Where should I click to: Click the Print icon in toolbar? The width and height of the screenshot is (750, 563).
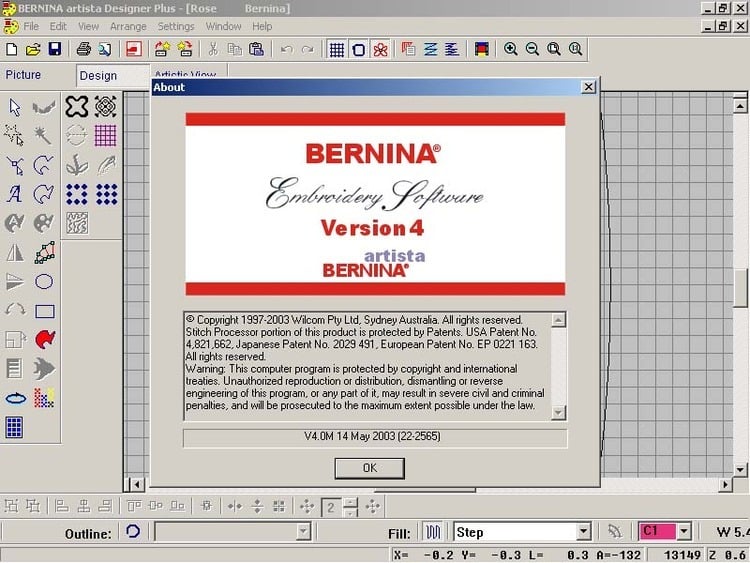coord(84,49)
